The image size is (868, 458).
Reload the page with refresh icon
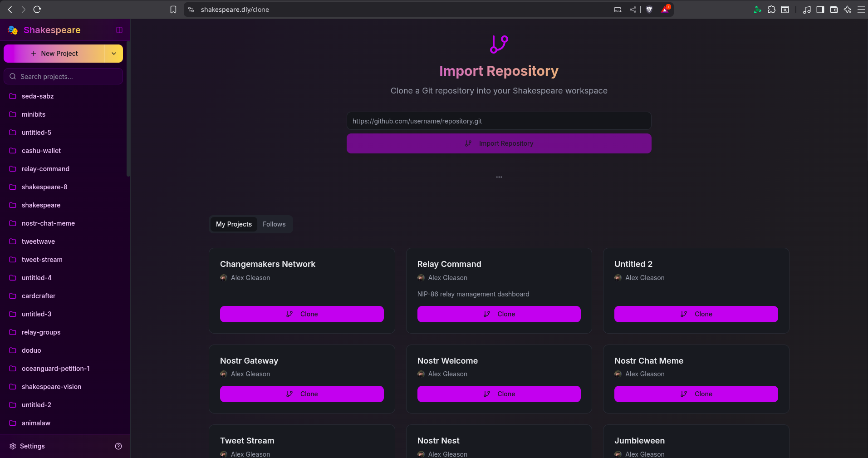(37, 10)
